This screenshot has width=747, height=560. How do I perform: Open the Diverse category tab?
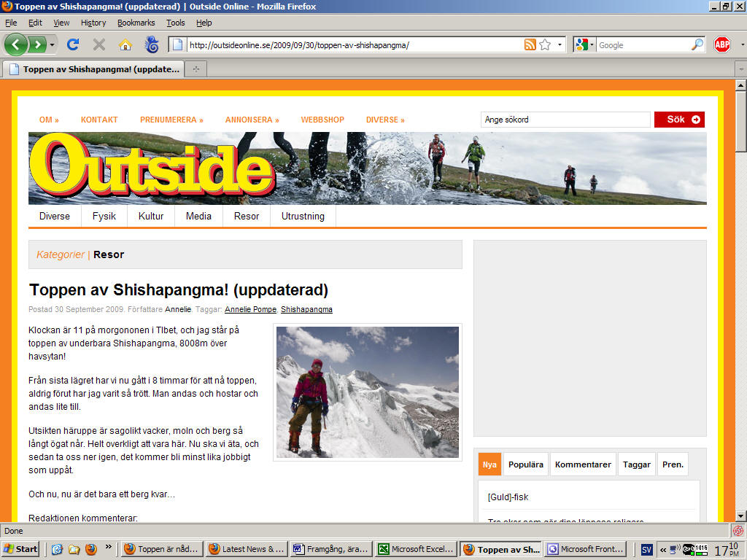coord(55,216)
